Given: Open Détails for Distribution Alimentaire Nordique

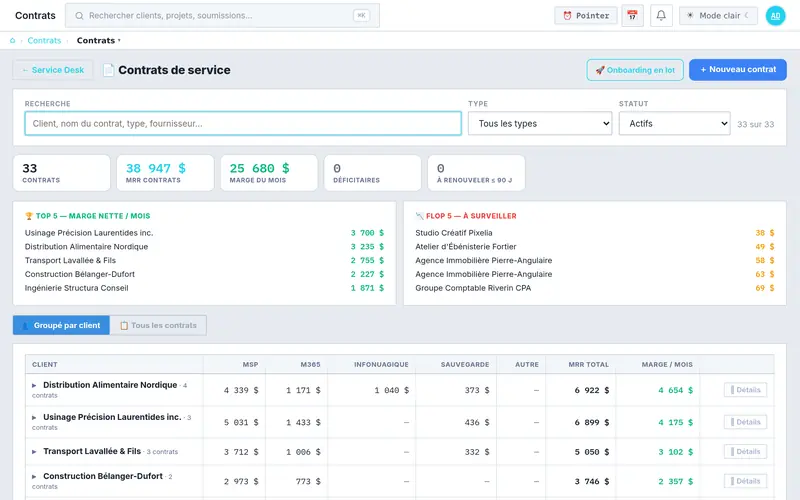Looking at the screenshot, I should coord(745,390).
